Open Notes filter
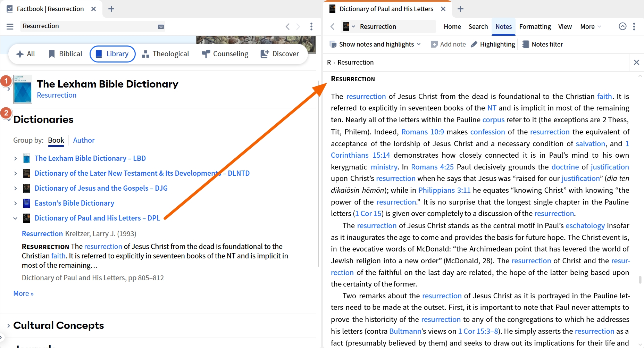The width and height of the screenshot is (644, 348). [x=542, y=44]
